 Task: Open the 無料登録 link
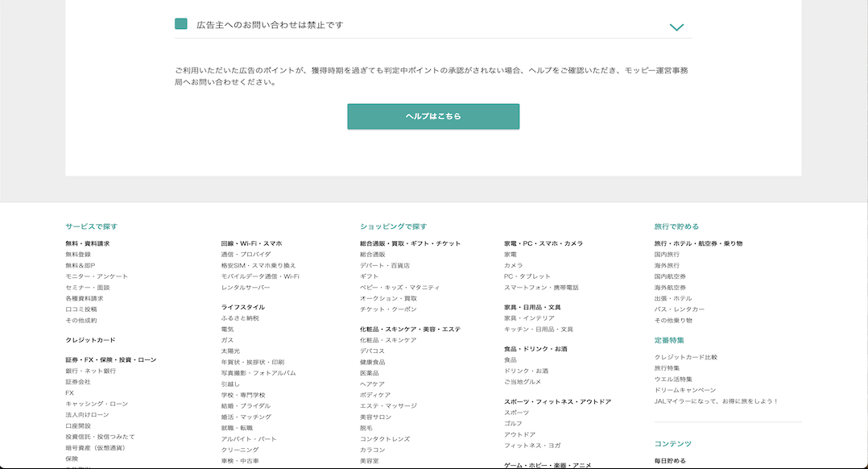[78, 255]
